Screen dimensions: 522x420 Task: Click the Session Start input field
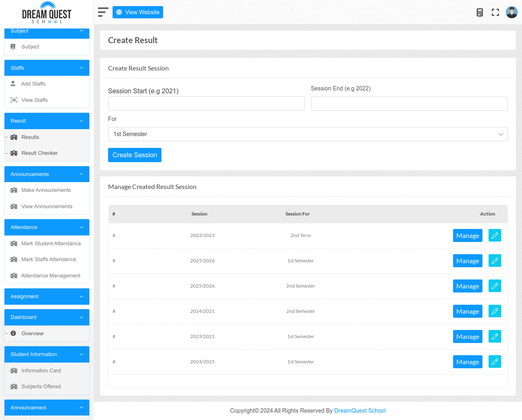pyautogui.click(x=206, y=103)
